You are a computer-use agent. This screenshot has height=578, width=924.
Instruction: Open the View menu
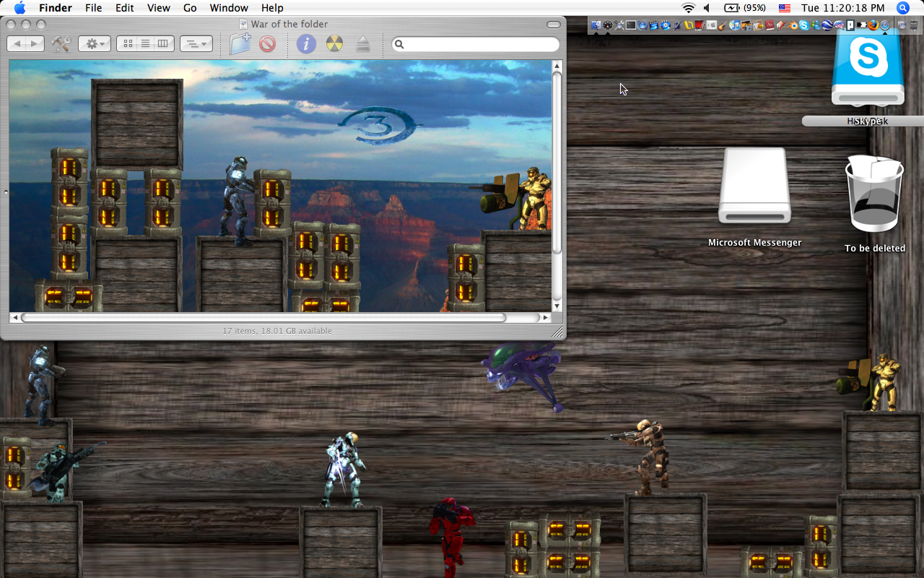click(x=159, y=8)
